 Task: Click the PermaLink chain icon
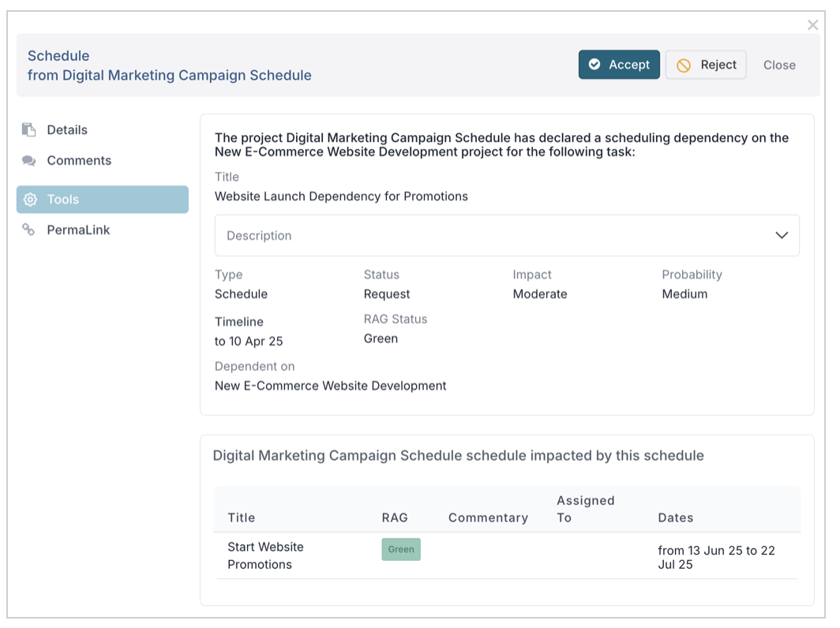click(x=28, y=230)
